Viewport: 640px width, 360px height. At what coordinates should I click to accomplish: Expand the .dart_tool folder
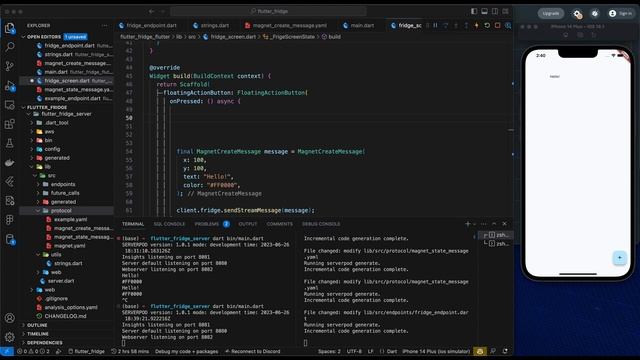click(x=32, y=122)
